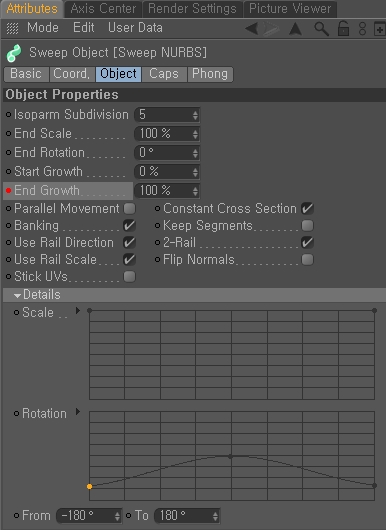Click the mode lock circles icon
The height and width of the screenshot is (530, 386).
click(x=362, y=29)
